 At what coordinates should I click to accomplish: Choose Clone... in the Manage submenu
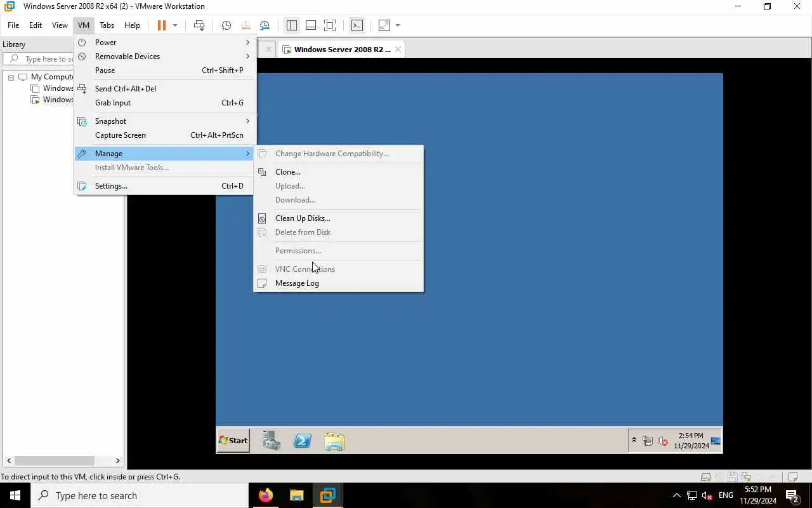coord(338,172)
